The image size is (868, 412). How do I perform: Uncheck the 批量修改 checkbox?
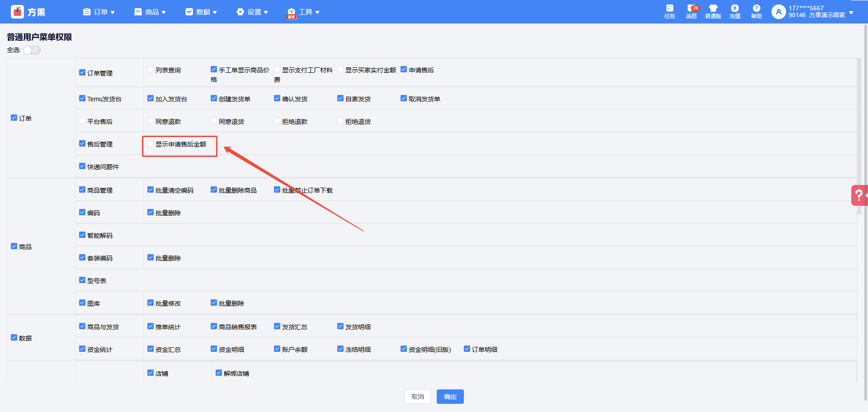pyautogui.click(x=151, y=303)
